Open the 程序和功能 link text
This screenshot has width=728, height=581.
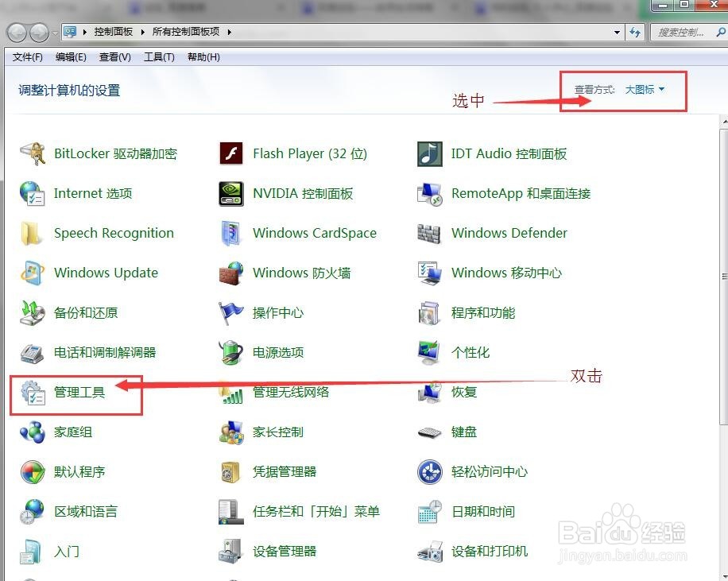[483, 313]
